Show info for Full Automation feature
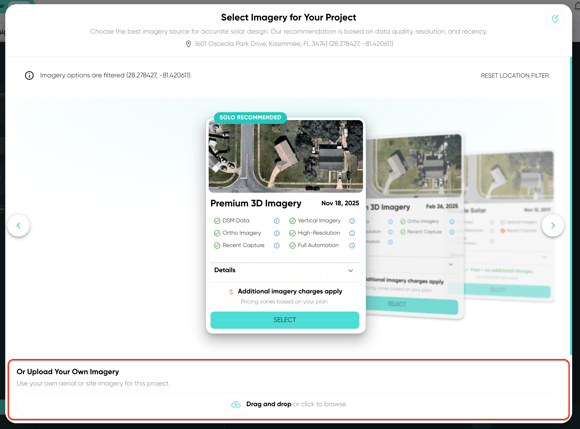 pos(352,246)
